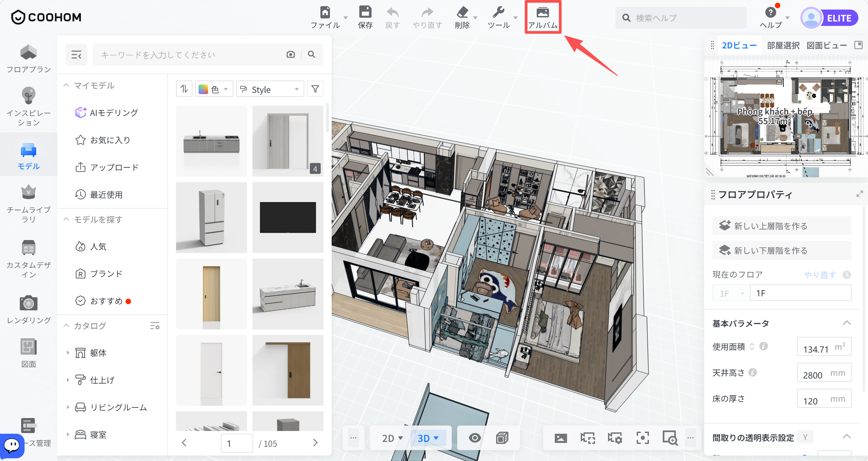The height and width of the screenshot is (461, 868).
Task: Collapse the model category list panel icon
Action: (76, 55)
